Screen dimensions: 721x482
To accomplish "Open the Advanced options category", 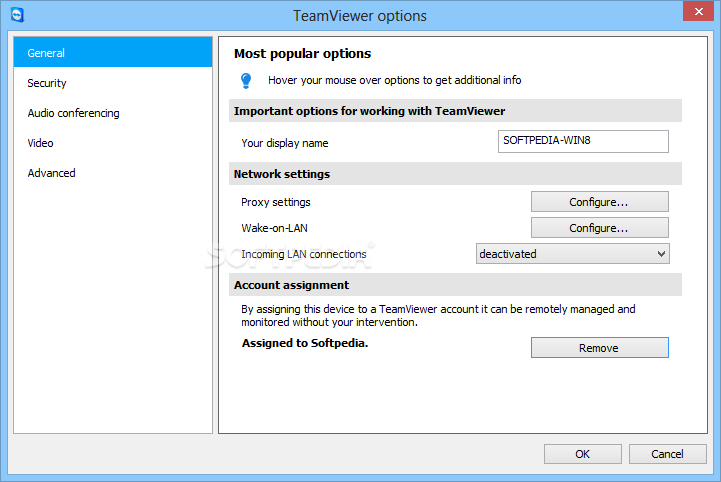I will pyautogui.click(x=113, y=173).
